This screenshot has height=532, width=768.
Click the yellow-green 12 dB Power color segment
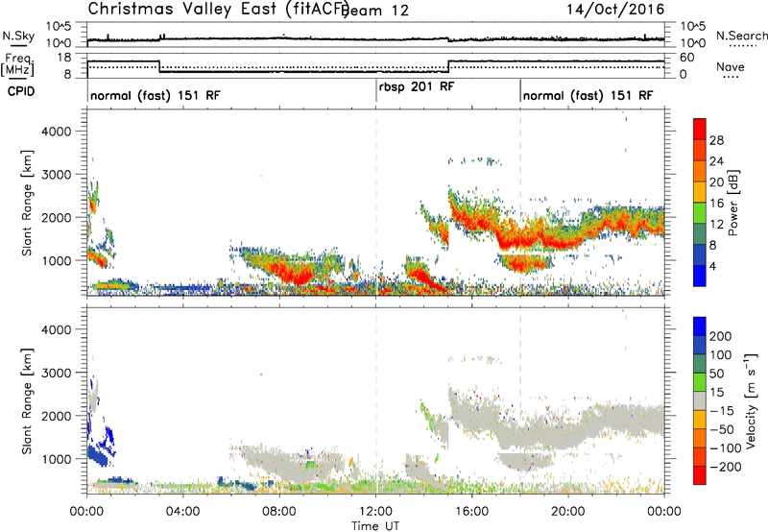(700, 212)
